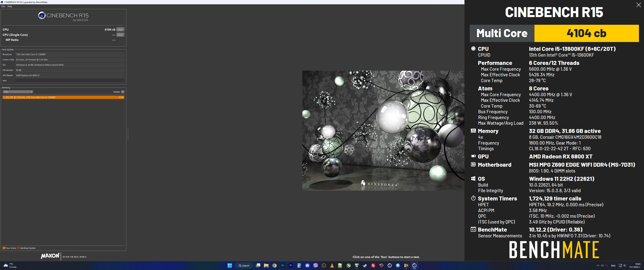Screen dimensions: 644x270
Task: Open the Windows Start menu
Action: (x=230, y=265)
